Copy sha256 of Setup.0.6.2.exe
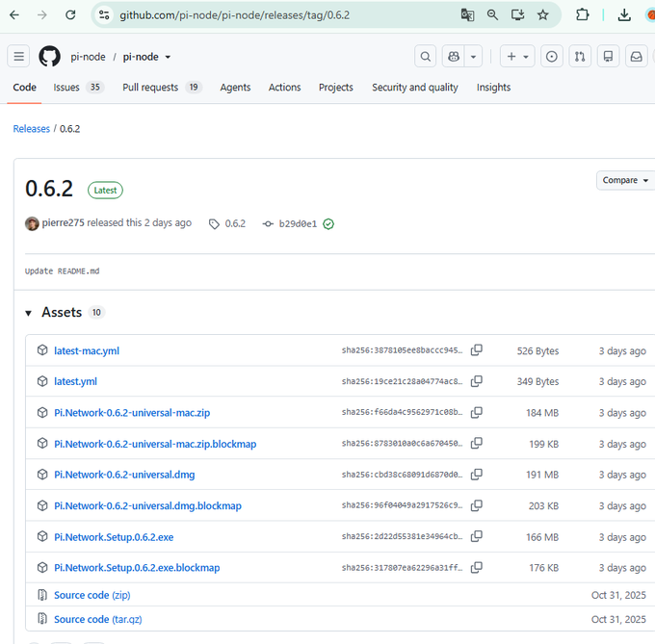The width and height of the screenshot is (655, 644). pyautogui.click(x=476, y=536)
